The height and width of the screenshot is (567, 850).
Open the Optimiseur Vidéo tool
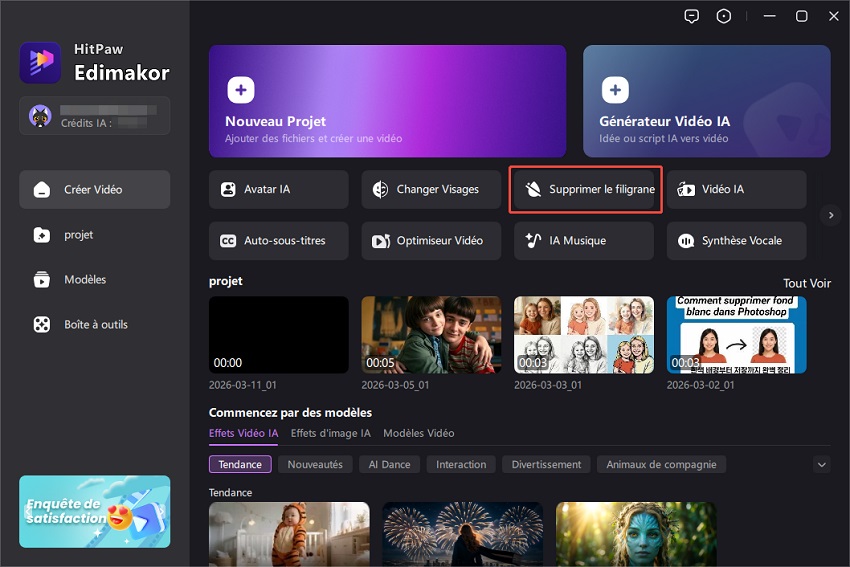click(431, 241)
